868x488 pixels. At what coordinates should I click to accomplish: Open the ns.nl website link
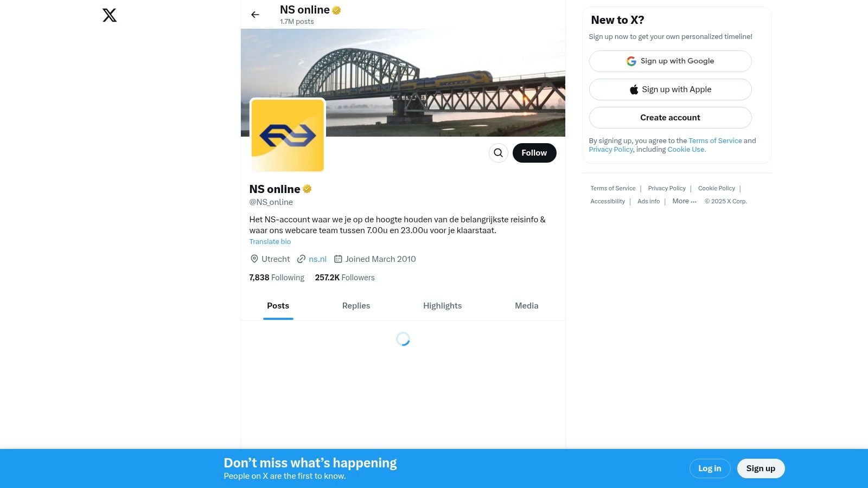pyautogui.click(x=317, y=259)
